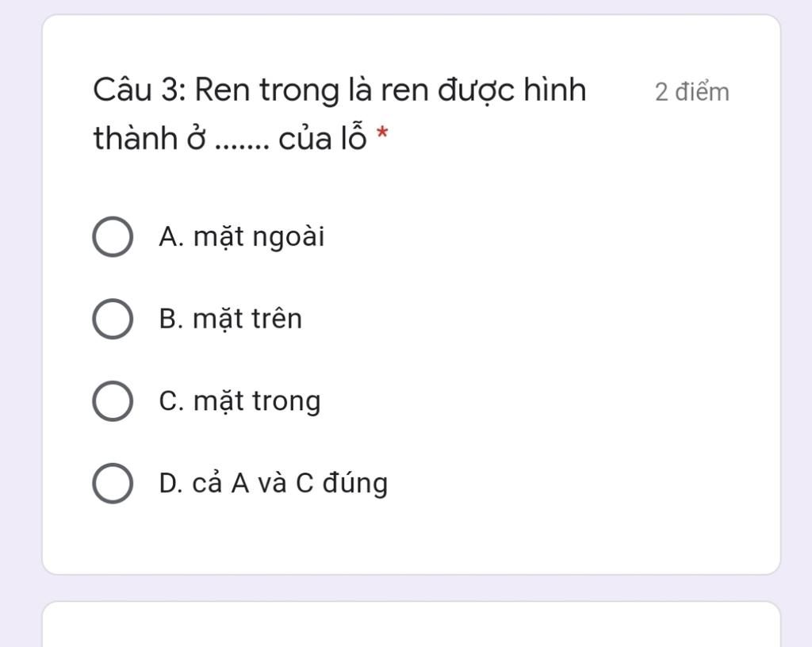
Task: Select radio button for C. mặt trong
Action: point(113,400)
